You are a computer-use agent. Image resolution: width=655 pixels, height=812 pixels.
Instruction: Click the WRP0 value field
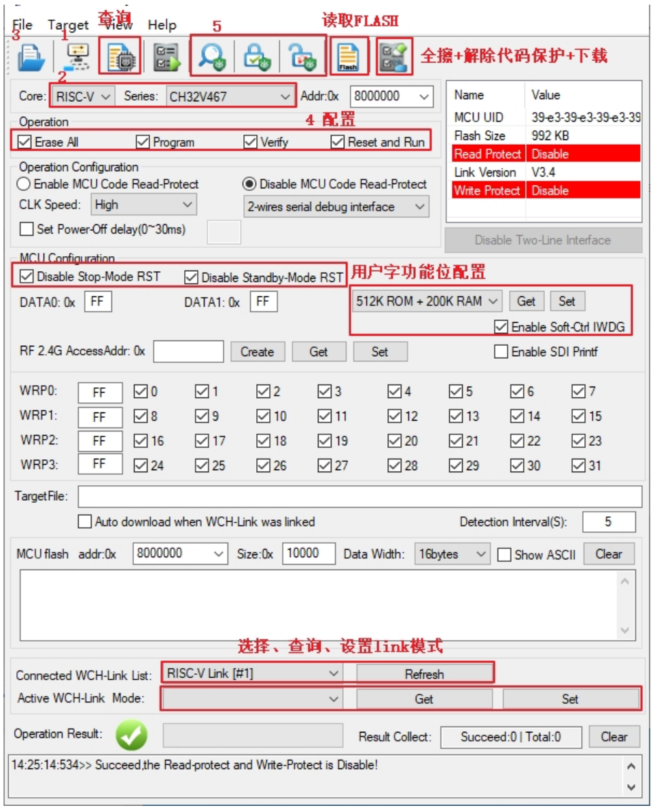point(101,392)
